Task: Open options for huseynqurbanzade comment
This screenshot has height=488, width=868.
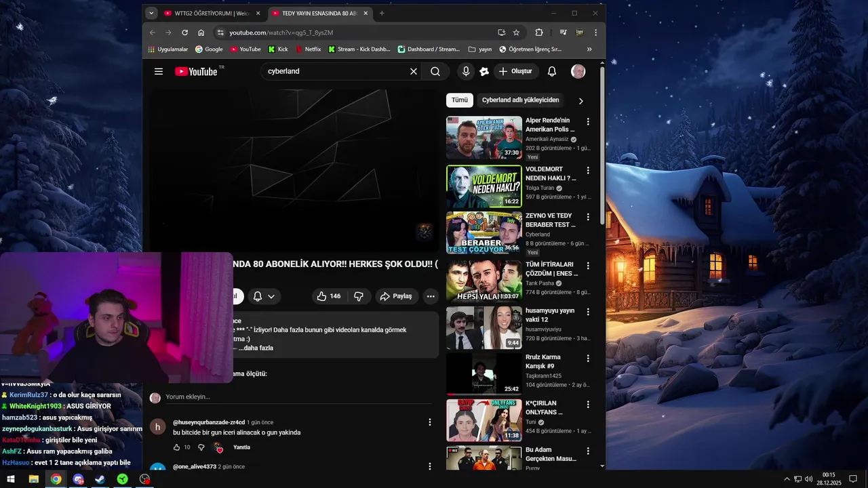Action: (x=429, y=422)
